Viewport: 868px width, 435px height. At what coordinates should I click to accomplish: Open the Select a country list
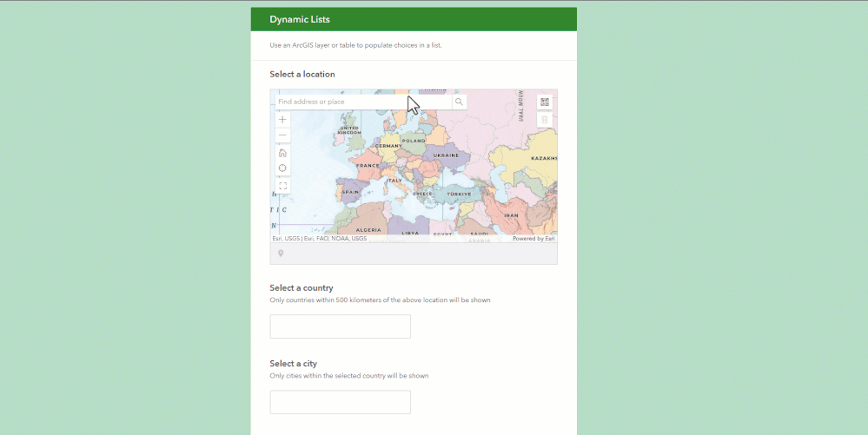click(x=341, y=326)
